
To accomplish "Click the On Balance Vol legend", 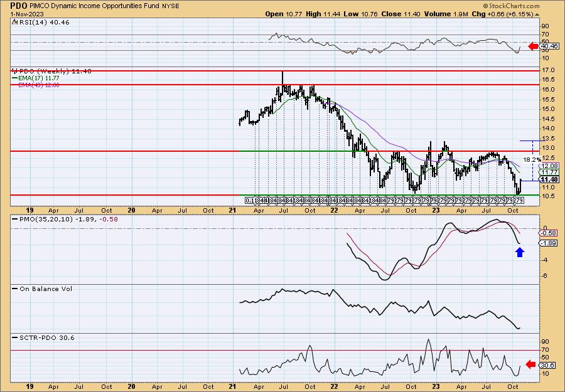I will coord(42,289).
